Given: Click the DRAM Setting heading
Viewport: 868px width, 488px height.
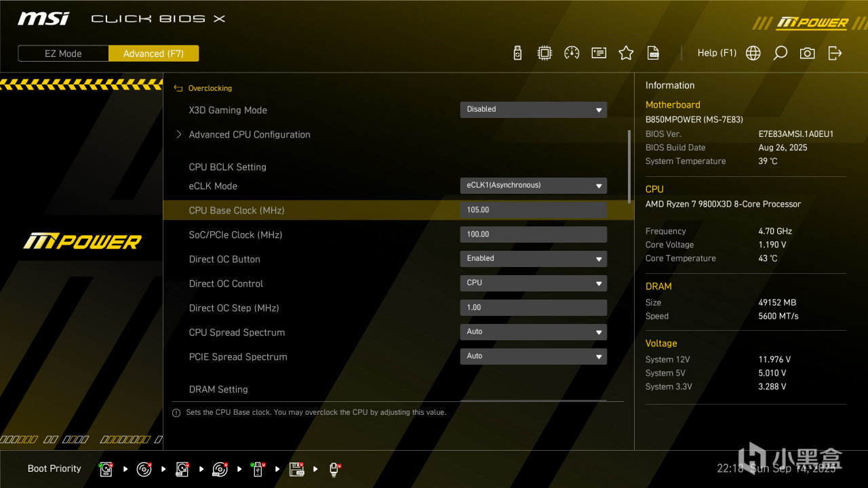Looking at the screenshot, I should [x=218, y=389].
